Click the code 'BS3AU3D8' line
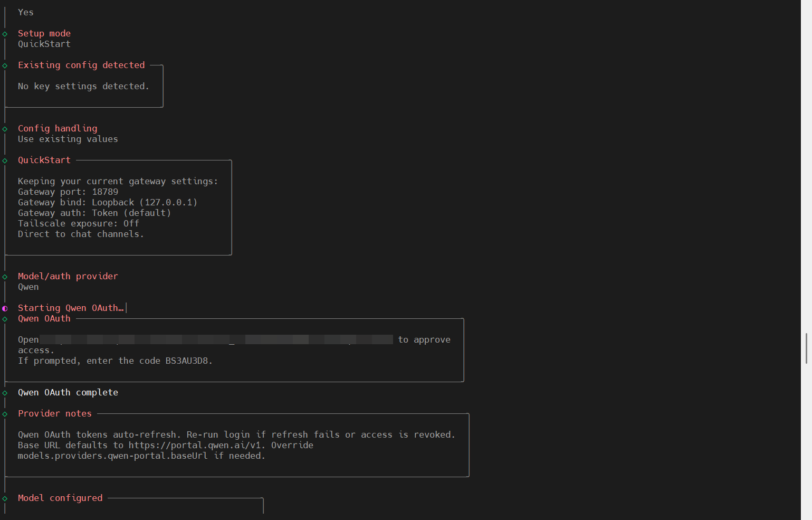Image resolution: width=812 pixels, height=520 pixels. [115, 361]
